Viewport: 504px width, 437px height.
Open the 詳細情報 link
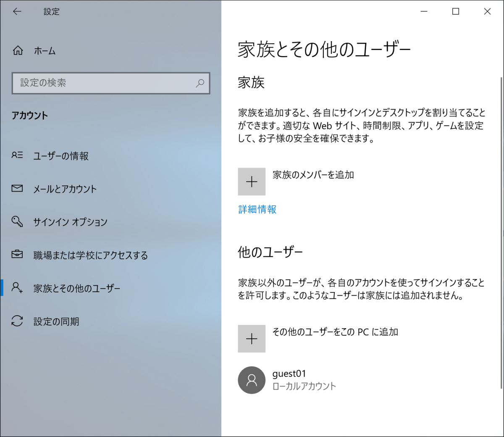point(257,209)
